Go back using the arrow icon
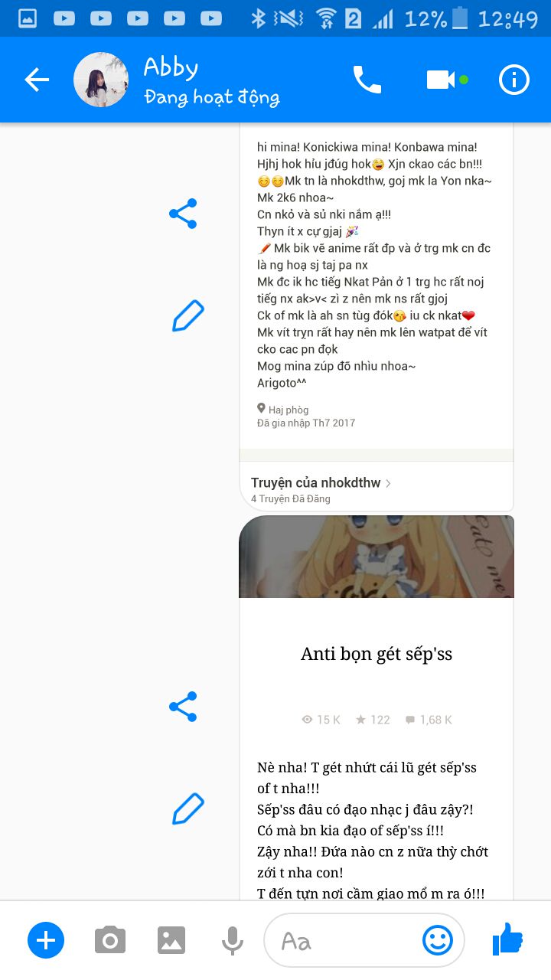The width and height of the screenshot is (551, 980). tap(37, 80)
